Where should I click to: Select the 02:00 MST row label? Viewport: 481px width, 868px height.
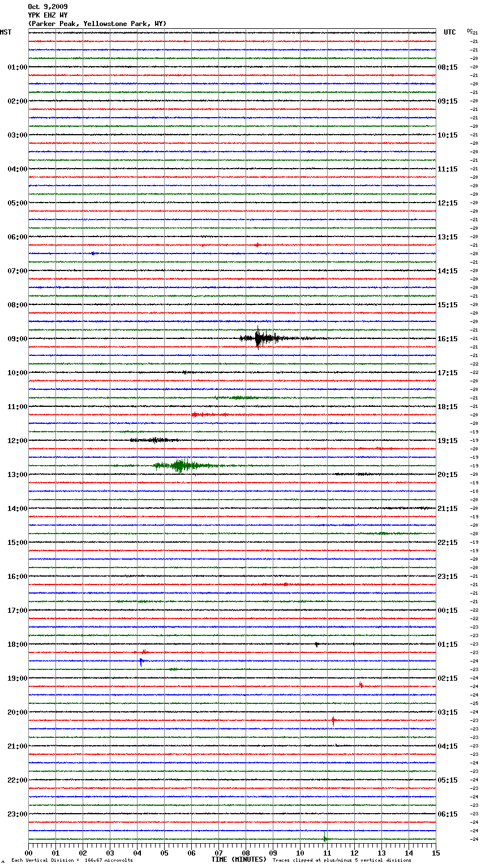coord(18,101)
